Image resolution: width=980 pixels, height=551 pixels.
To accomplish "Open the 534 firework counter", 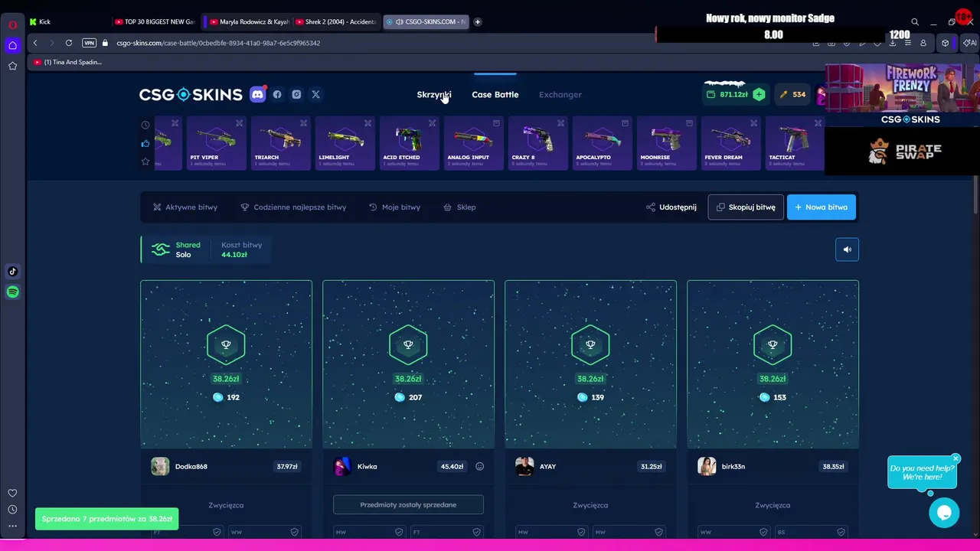I will pos(792,94).
